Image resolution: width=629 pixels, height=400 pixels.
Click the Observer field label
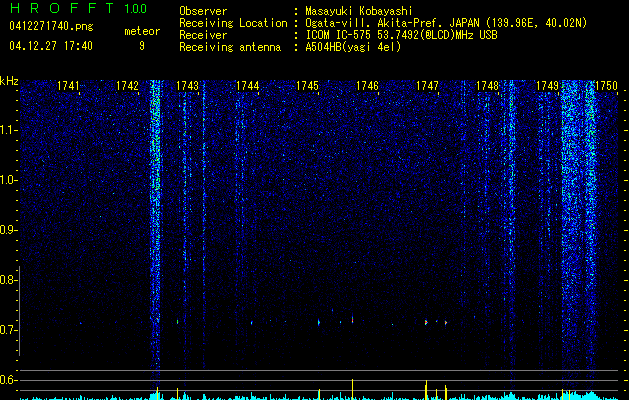point(203,11)
